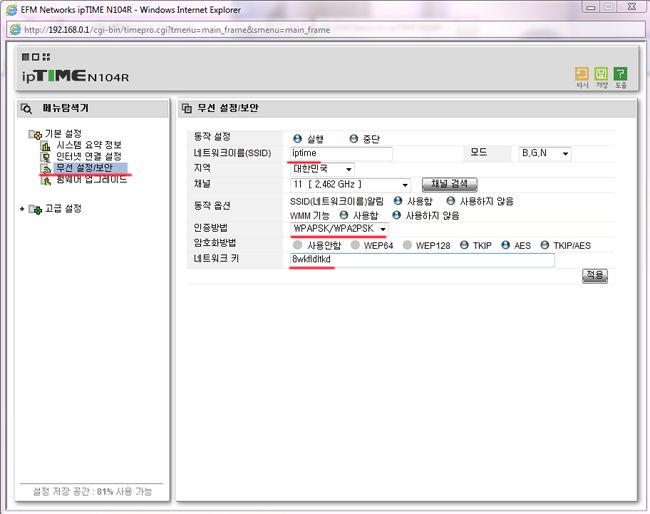Viewport: 650px width, 514px height.
Task: Choose AES encryption method
Action: pos(505,245)
